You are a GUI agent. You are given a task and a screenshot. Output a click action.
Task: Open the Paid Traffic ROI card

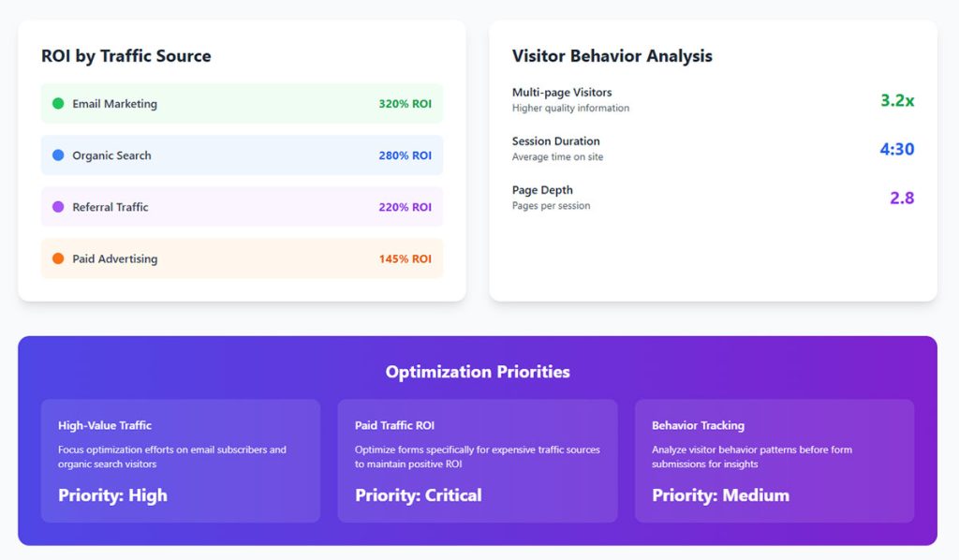coord(477,461)
